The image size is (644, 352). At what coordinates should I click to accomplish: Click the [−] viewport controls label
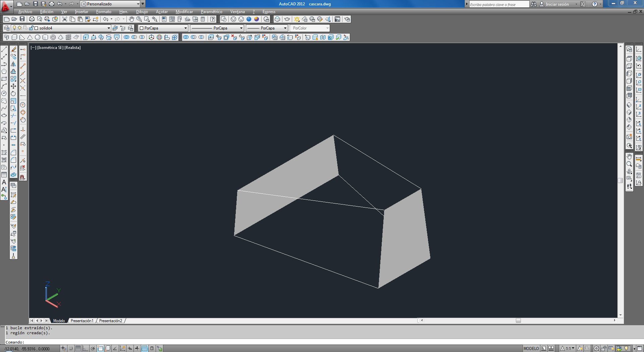pyautogui.click(x=33, y=48)
